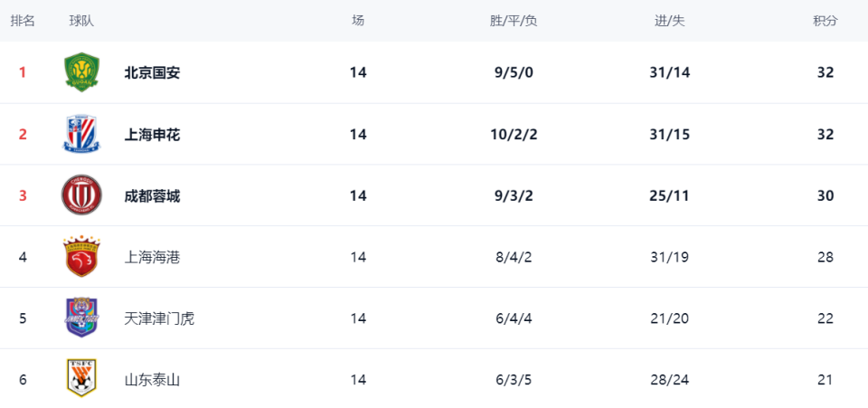868x408 pixels.
Task: Click the Beijing Guoan green crest logo
Action: pyautogui.click(x=81, y=72)
